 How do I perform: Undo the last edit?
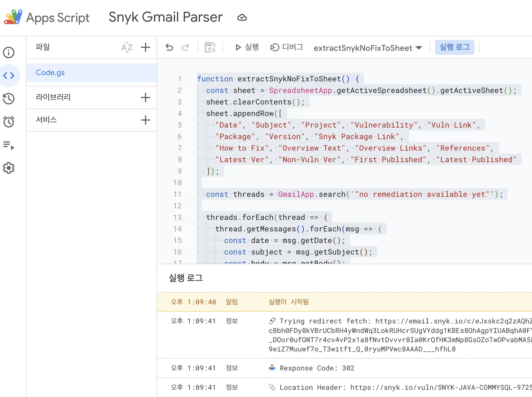point(169,47)
